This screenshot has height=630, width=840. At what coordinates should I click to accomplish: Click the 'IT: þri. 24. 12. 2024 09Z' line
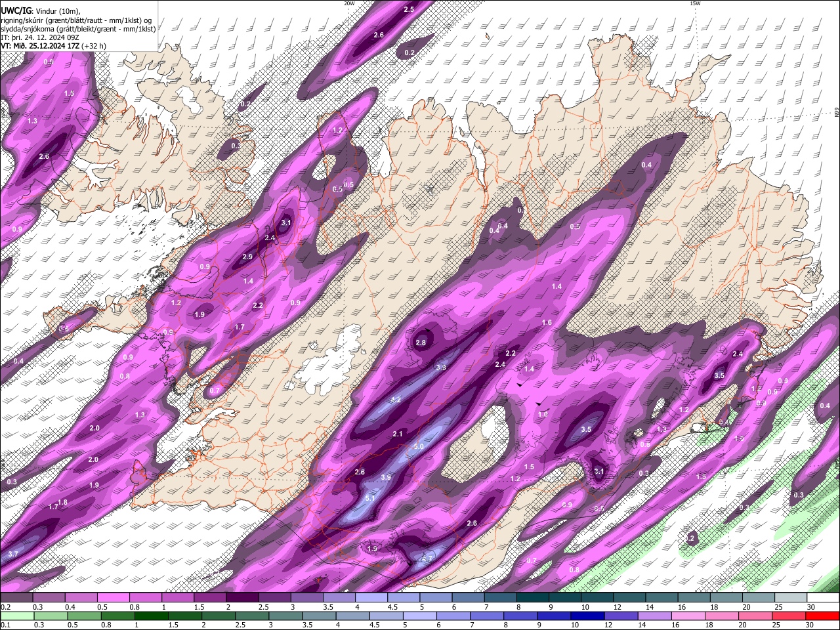pyautogui.click(x=40, y=37)
